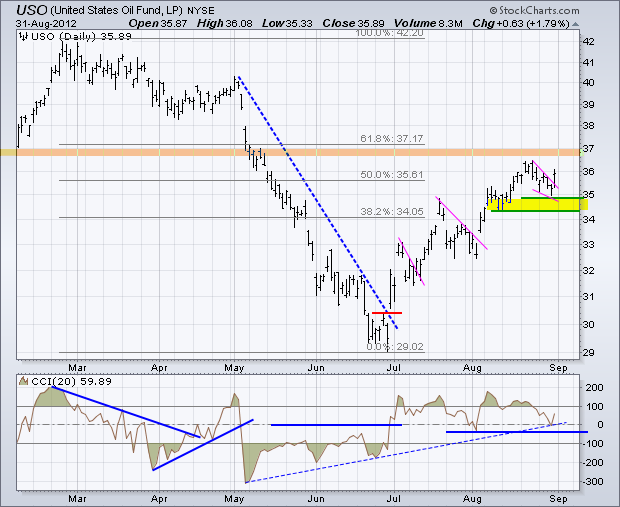Click the NYSE exchange label

click(x=201, y=11)
